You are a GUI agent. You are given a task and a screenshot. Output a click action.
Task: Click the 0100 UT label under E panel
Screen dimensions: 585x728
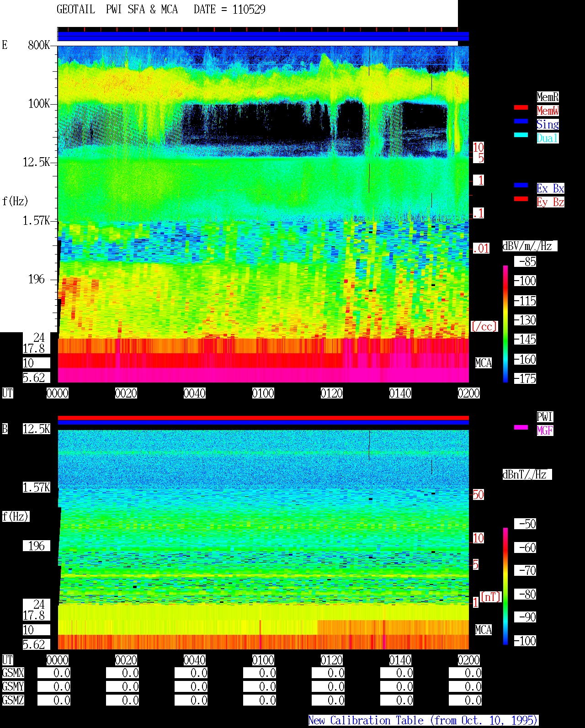click(x=263, y=393)
